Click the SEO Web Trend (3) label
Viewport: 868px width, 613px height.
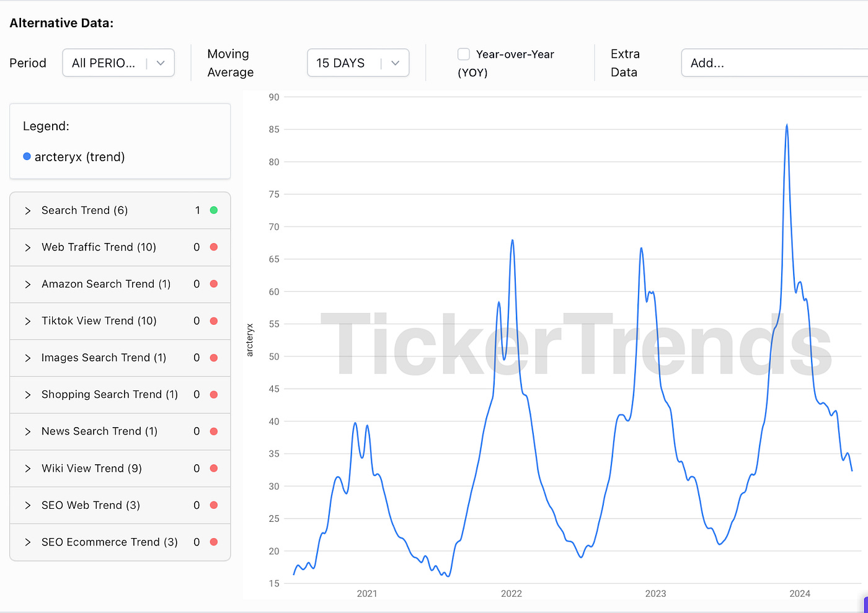pyautogui.click(x=91, y=505)
